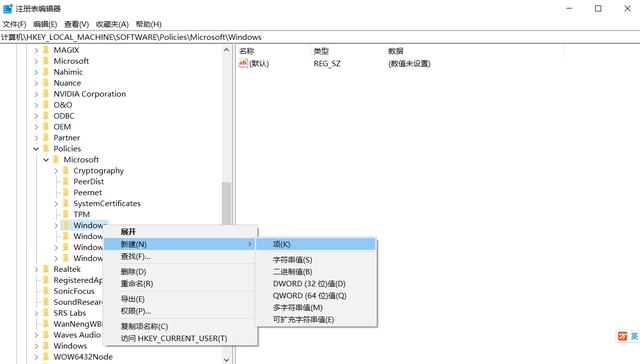Choose 字符串值(S) in the submenu
The image size is (640, 364).
click(316, 260)
